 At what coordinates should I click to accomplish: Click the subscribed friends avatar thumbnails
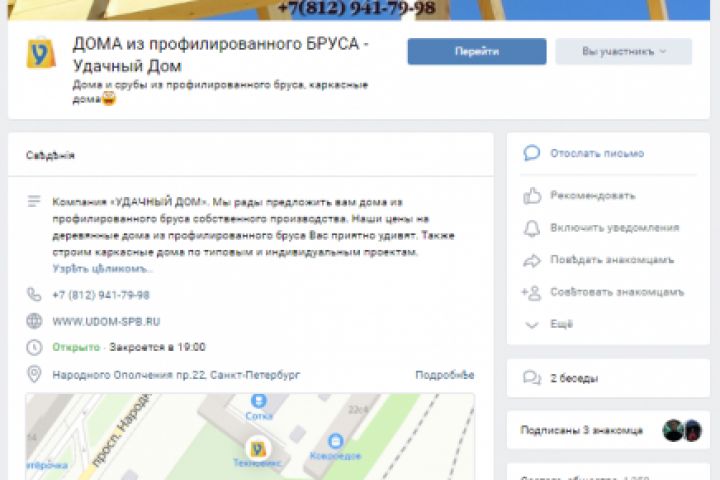[682, 431]
